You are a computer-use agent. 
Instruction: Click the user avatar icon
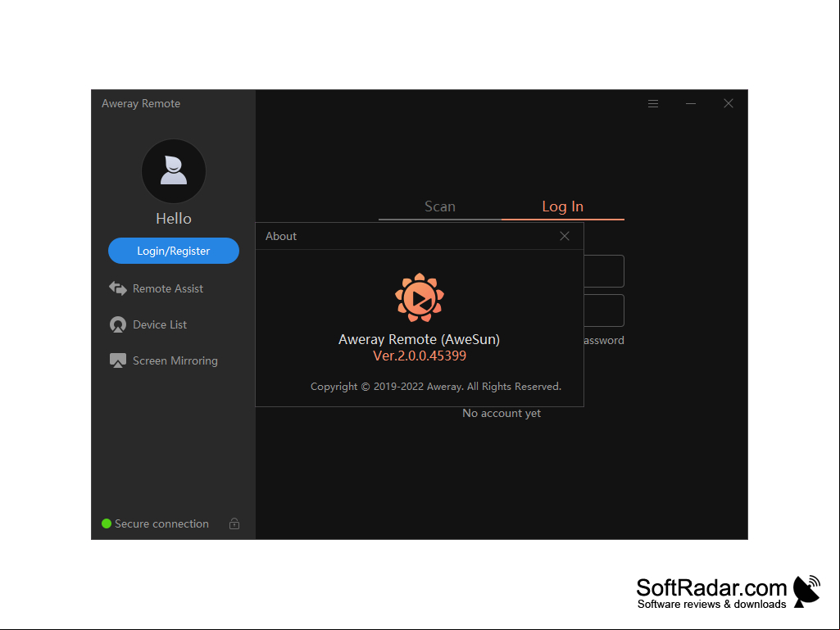pyautogui.click(x=174, y=171)
